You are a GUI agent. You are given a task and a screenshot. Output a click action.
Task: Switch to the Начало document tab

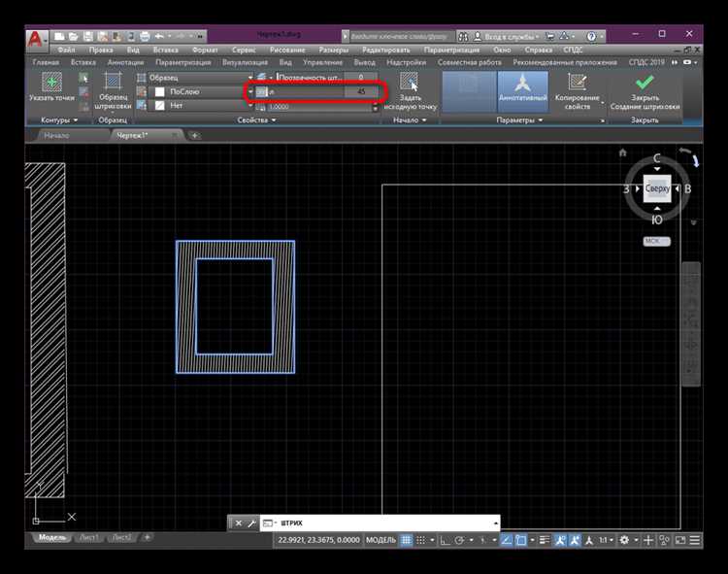click(56, 136)
